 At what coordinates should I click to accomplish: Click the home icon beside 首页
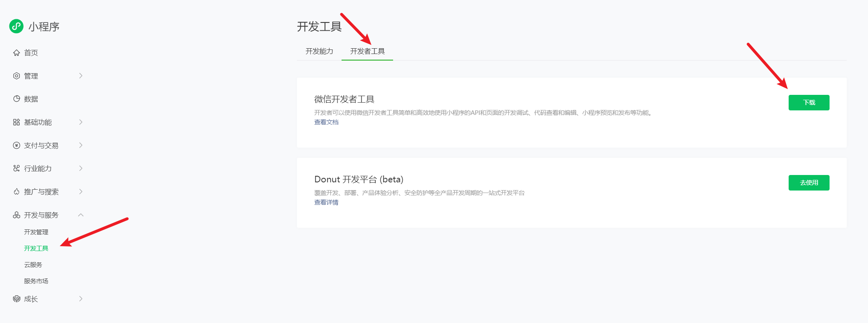[16, 53]
